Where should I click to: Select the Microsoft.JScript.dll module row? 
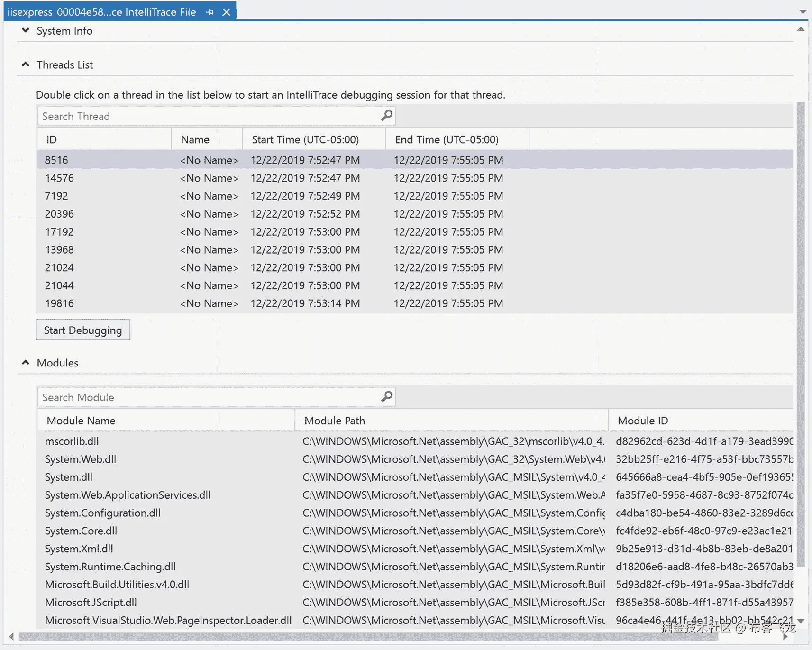coord(415,603)
